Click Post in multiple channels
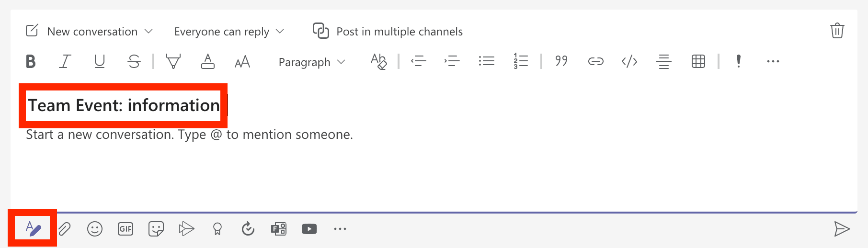The image size is (868, 248). pos(388,32)
